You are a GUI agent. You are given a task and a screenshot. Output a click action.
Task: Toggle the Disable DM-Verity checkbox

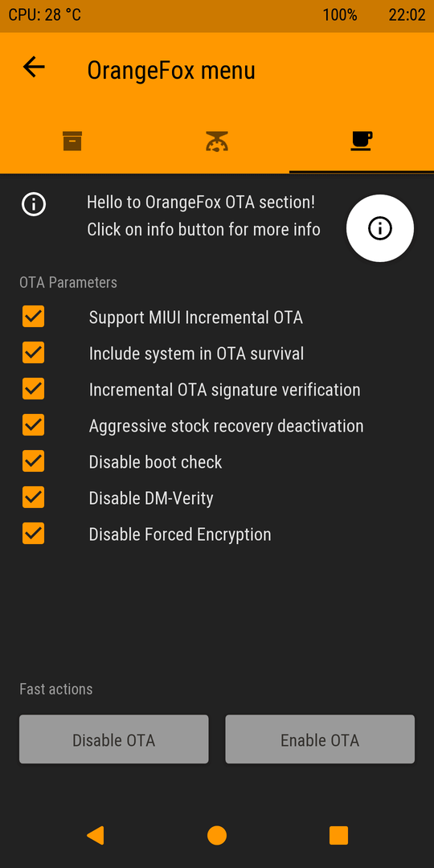point(33,497)
